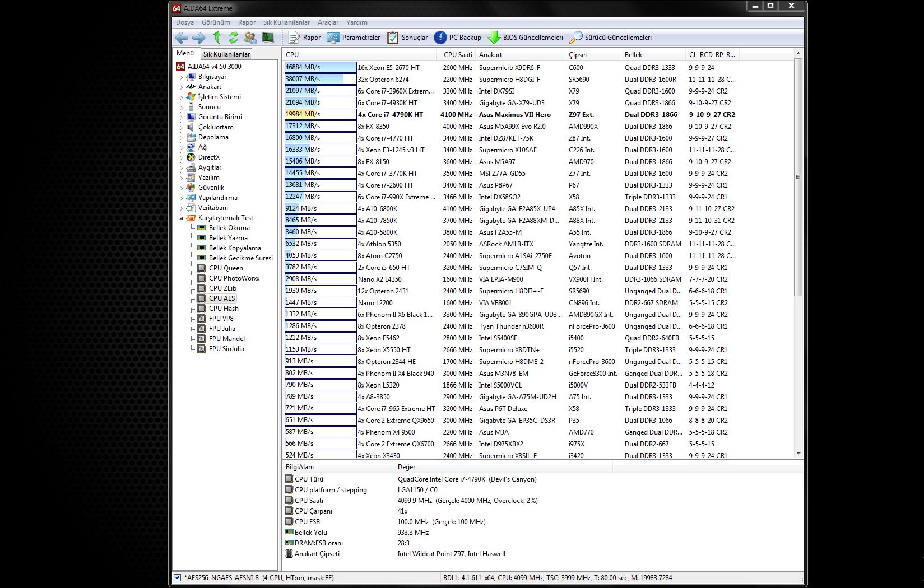Launch PC Backup from toolbar
The width and height of the screenshot is (924, 588).
[x=458, y=38]
